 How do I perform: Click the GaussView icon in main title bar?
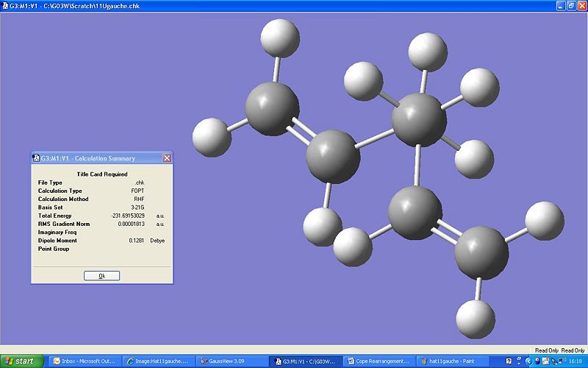click(x=5, y=5)
